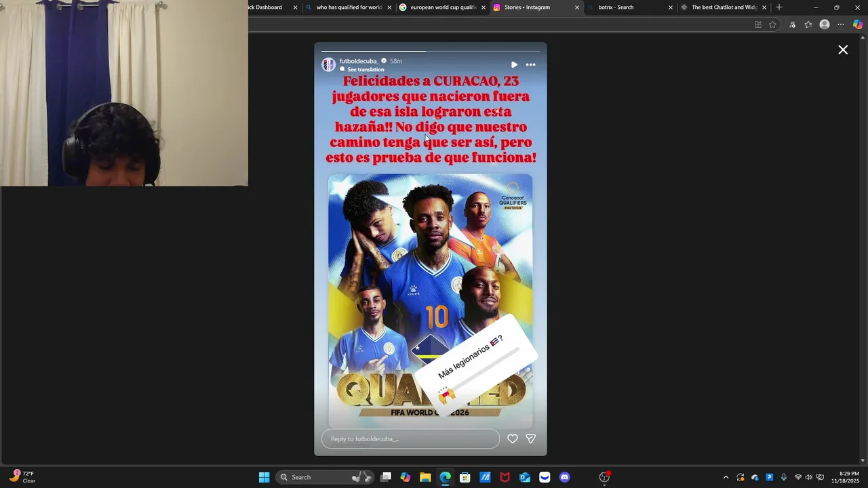Image resolution: width=868 pixels, height=488 pixels.
Task: Show hidden system tray icons
Action: click(726, 477)
